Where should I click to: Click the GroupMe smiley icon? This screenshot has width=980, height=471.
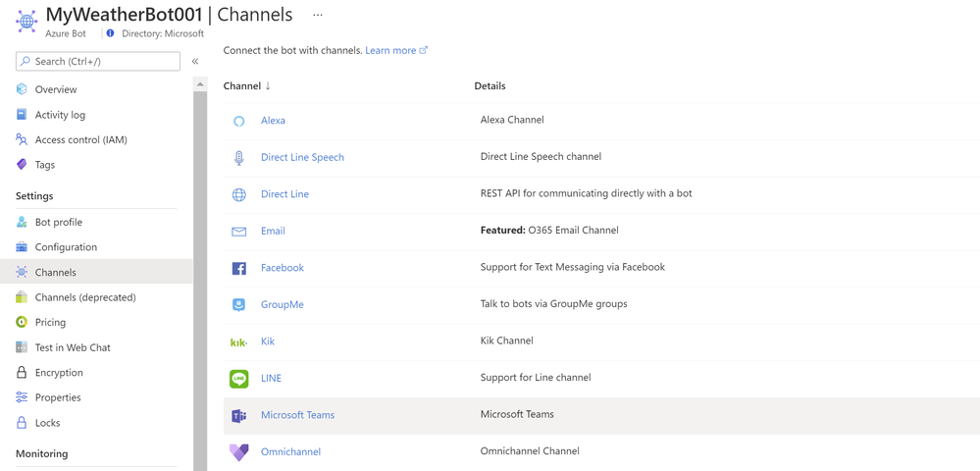tap(238, 304)
